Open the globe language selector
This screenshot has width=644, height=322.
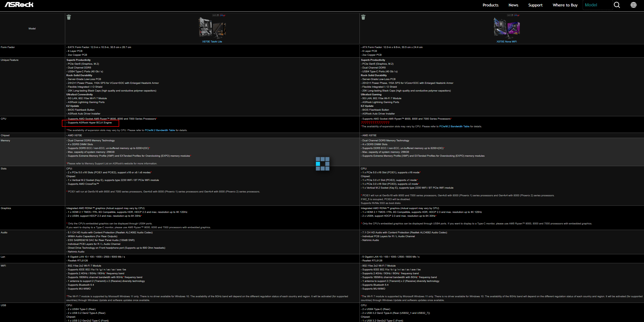(634, 5)
